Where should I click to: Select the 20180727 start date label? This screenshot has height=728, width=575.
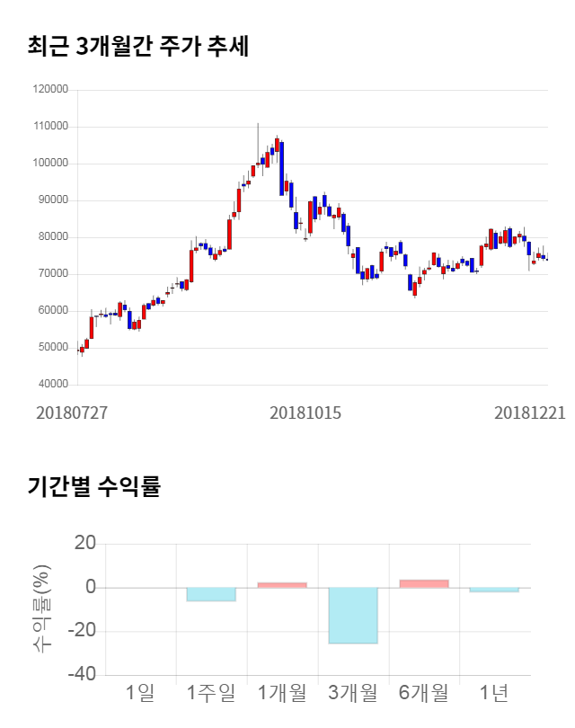coord(72,413)
